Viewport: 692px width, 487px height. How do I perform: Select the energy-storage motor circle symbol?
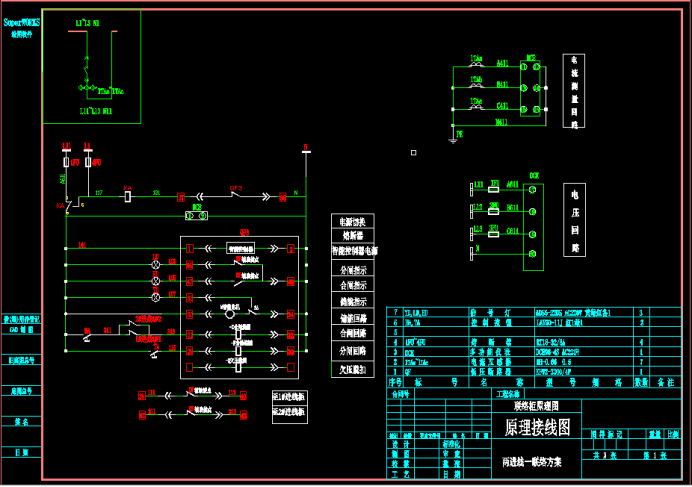230,314
